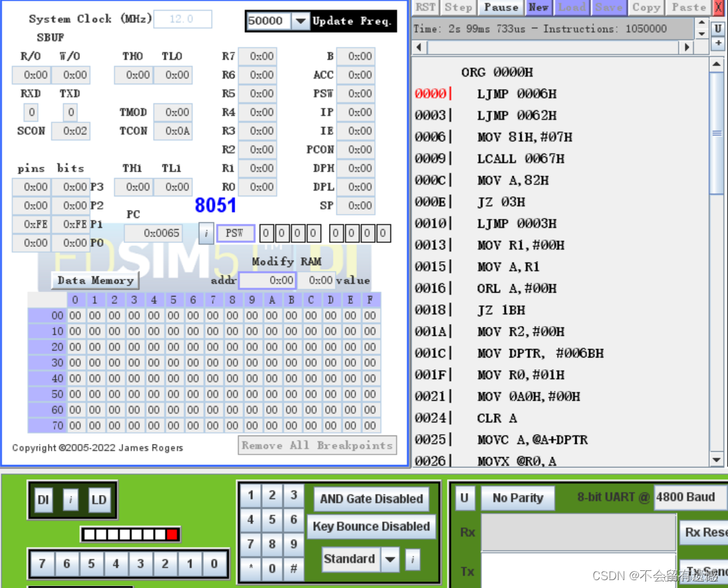
Task: Open a new program with New
Action: point(538,8)
